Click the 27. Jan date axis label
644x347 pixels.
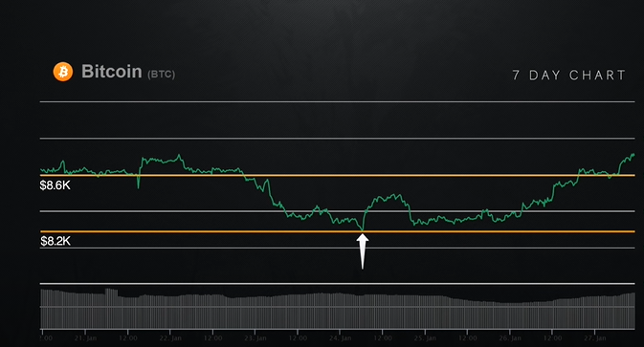pos(595,338)
